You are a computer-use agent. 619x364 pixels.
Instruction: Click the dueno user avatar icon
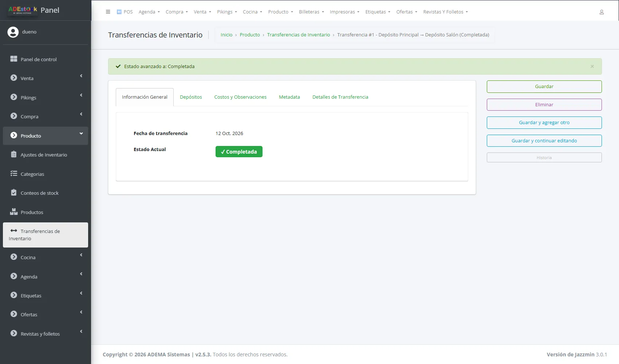tap(13, 32)
